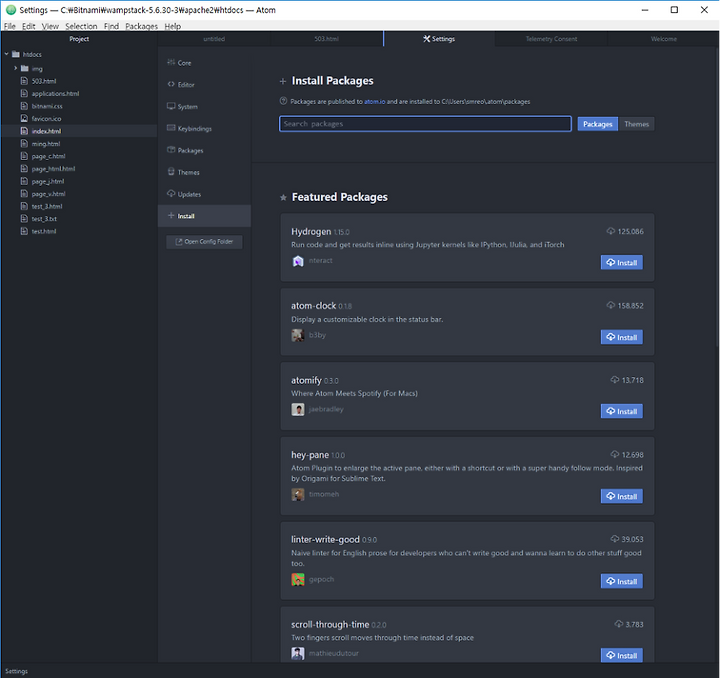Click the img folder icon
Screen dimensions: 720x678
point(25,68)
